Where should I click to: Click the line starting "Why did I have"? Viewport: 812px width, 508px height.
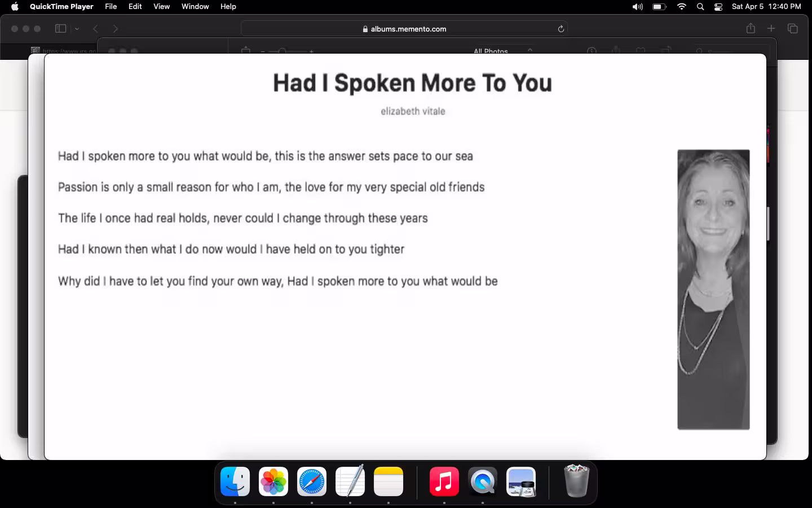[x=278, y=281]
